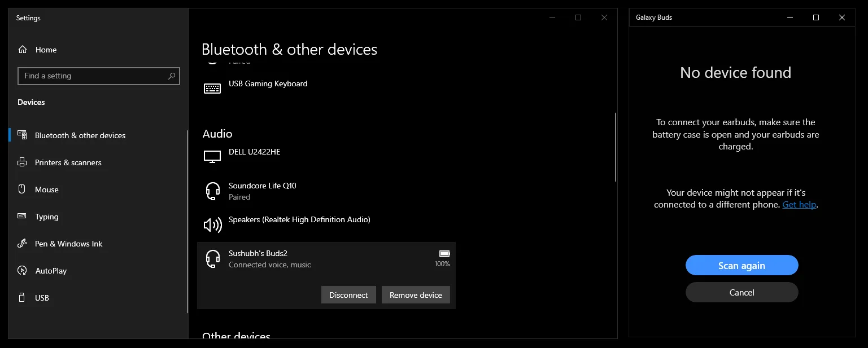Click Scan again in Galaxy Buds window
868x348 pixels.
[741, 265]
